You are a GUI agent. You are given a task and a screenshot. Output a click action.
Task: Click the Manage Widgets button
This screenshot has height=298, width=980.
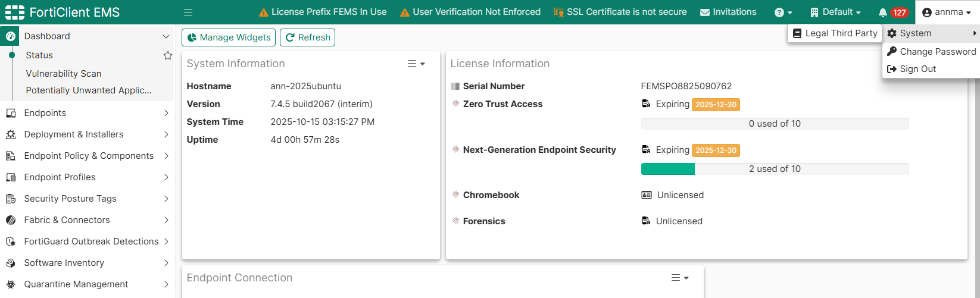(x=229, y=37)
